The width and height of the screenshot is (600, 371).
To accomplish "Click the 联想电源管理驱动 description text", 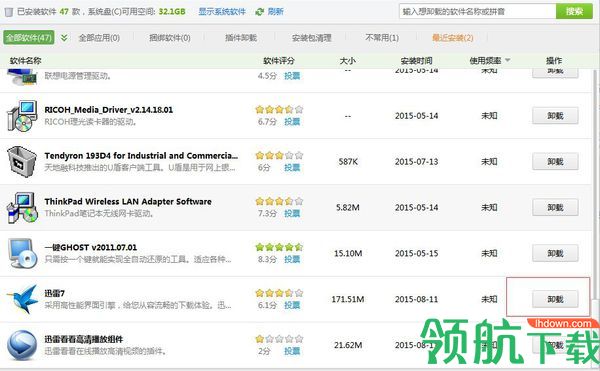I will (x=78, y=76).
